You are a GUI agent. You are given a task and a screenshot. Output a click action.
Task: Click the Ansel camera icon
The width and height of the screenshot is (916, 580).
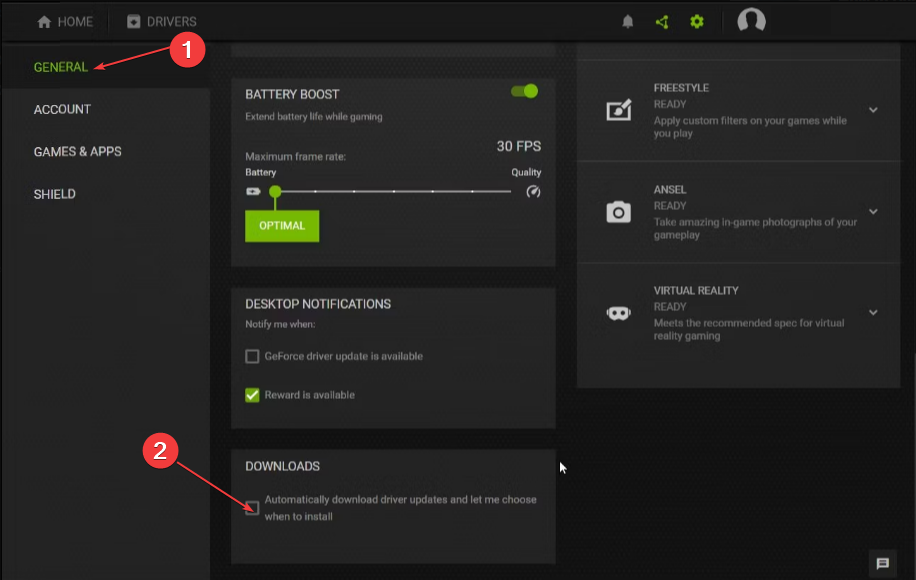pos(619,212)
